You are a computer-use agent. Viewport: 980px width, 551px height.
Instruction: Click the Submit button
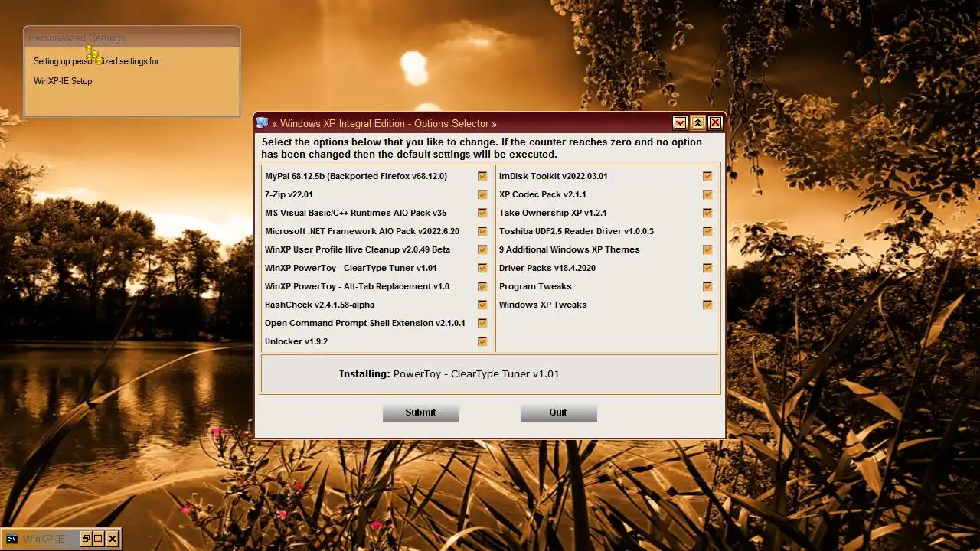(420, 412)
